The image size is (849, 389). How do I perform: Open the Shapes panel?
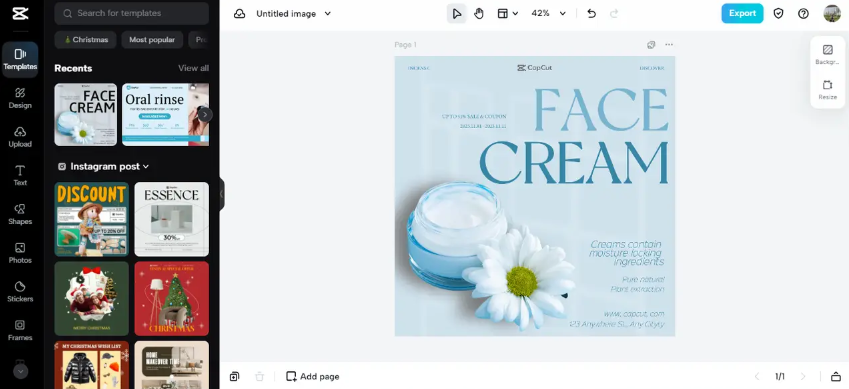(x=20, y=215)
